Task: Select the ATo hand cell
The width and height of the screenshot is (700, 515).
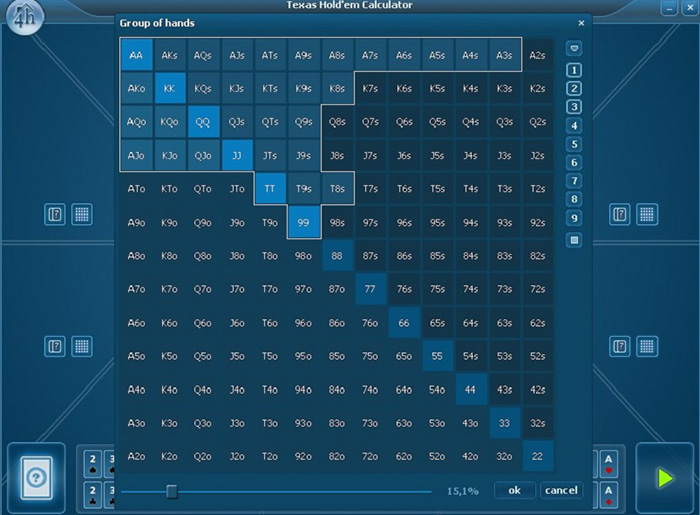Action: 136,189
